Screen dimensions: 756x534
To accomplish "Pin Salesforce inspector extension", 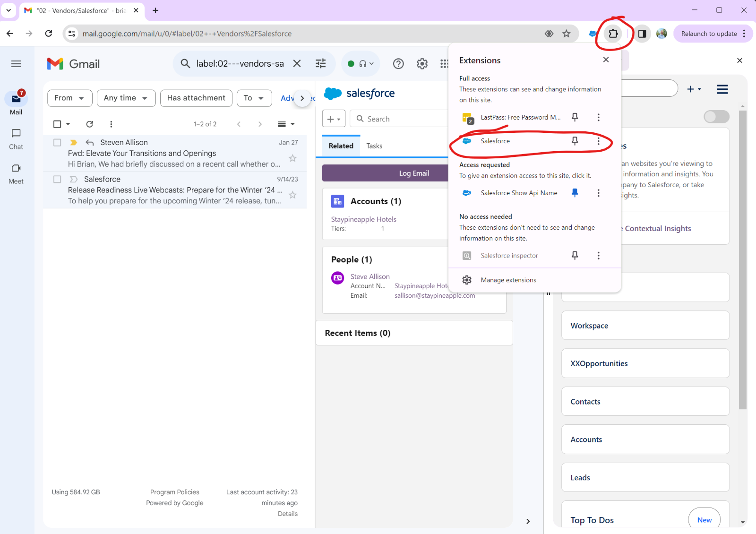I will 575,256.
